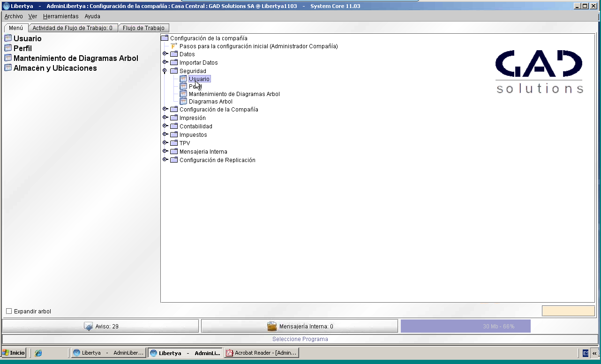601x364 pixels.
Task: Click the Aviso: 29 button
Action: (101, 326)
